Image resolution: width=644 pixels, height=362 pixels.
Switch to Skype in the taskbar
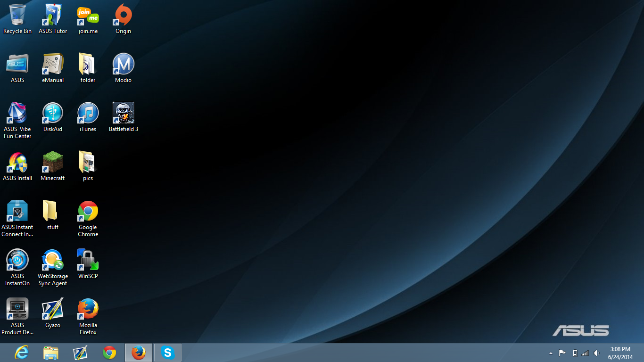click(x=168, y=353)
